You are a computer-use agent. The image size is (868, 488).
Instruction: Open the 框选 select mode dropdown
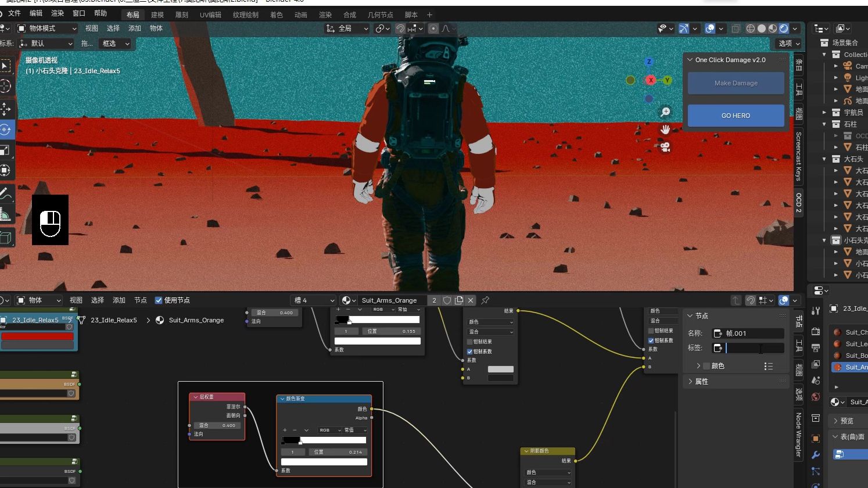click(115, 44)
